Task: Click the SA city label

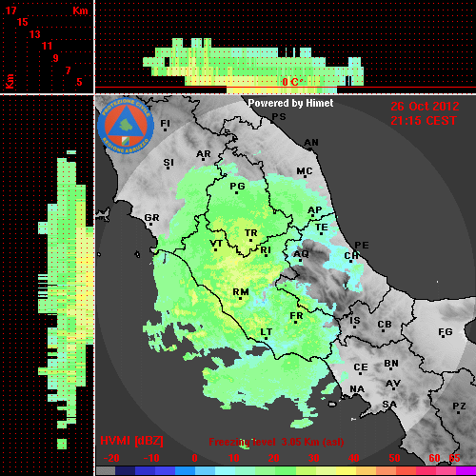Action: pos(389,405)
